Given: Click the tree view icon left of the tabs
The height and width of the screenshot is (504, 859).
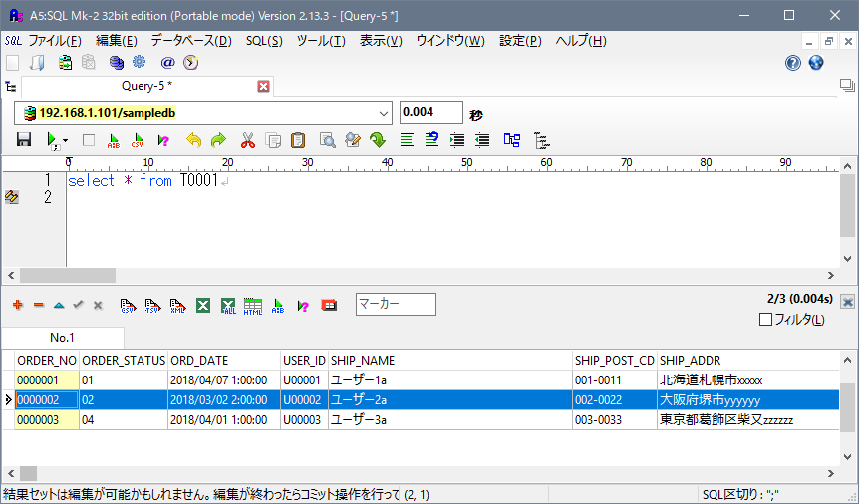Looking at the screenshot, I should [x=10, y=86].
